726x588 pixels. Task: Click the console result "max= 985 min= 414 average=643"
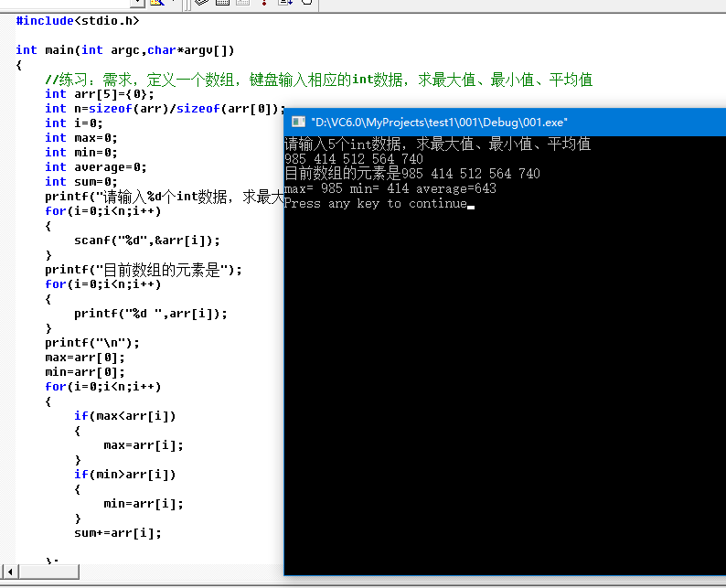[x=390, y=188]
